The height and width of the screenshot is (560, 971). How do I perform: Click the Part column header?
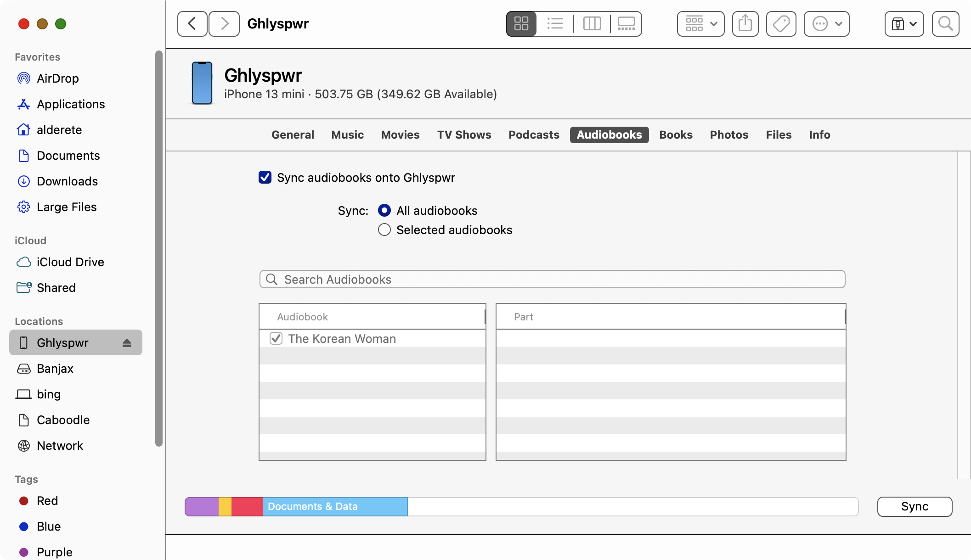coord(671,317)
